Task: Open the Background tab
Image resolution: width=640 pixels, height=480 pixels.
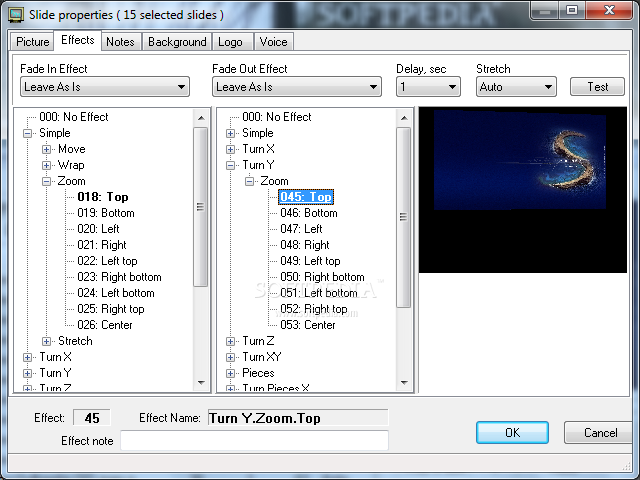Action: 177,42
